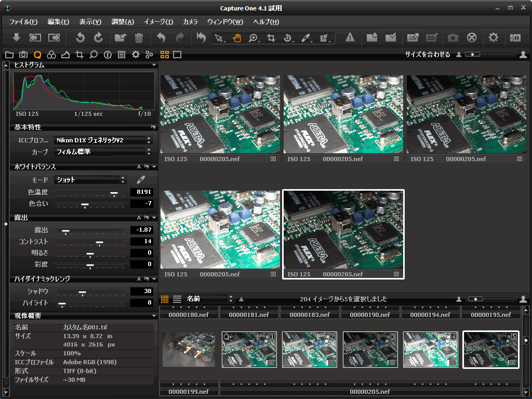Click the exposure warning triangle icon
Image resolution: width=532 pixels, height=399 pixels.
click(x=350, y=37)
